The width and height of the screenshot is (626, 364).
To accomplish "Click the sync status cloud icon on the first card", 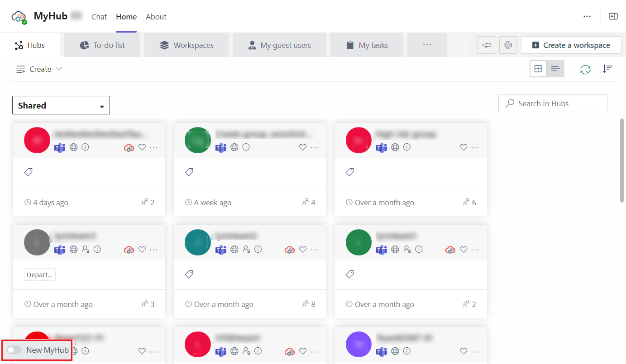I will (129, 147).
